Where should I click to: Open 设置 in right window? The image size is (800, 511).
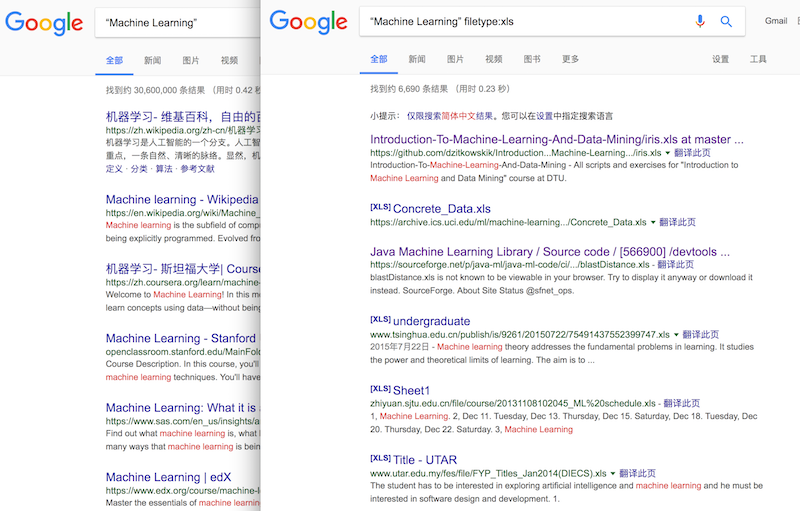pos(720,59)
